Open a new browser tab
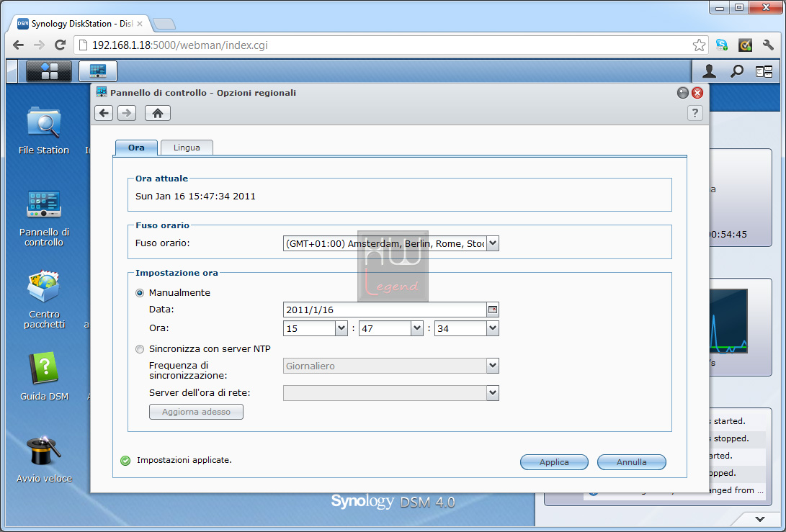Image resolution: width=786 pixels, height=532 pixels. tap(164, 24)
